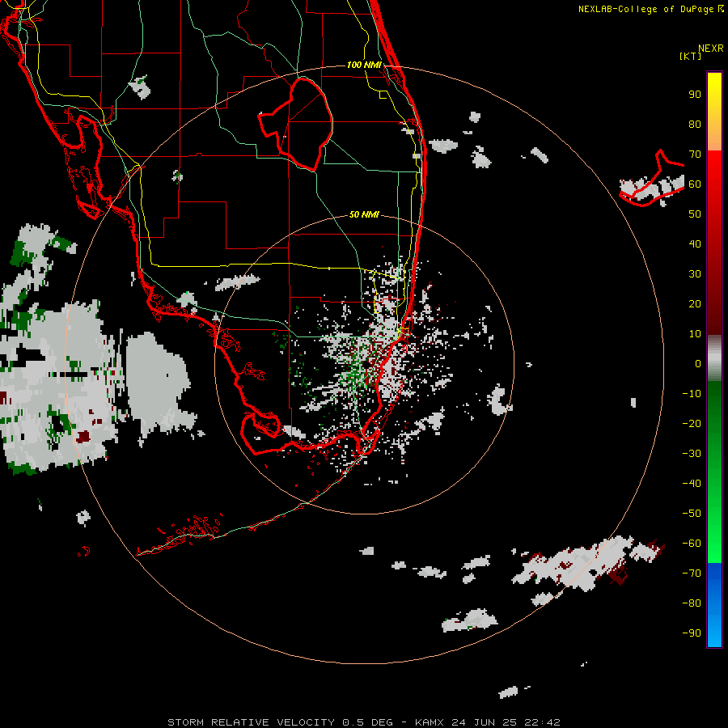728x728 pixels.
Task: Click the -90 value on the velocity scale
Action: pos(692,633)
